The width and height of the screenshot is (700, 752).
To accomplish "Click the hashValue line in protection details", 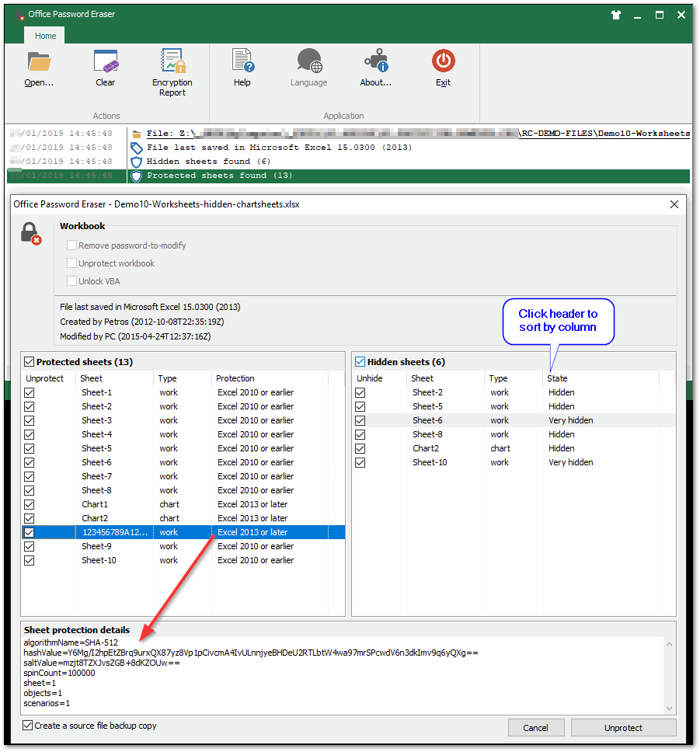I will coord(251,653).
